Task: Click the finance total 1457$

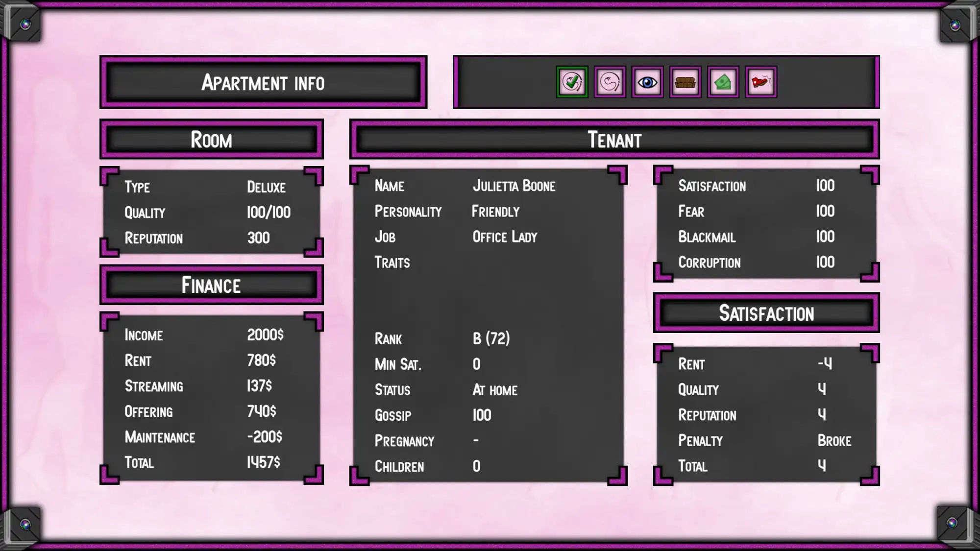Action: coord(263,462)
